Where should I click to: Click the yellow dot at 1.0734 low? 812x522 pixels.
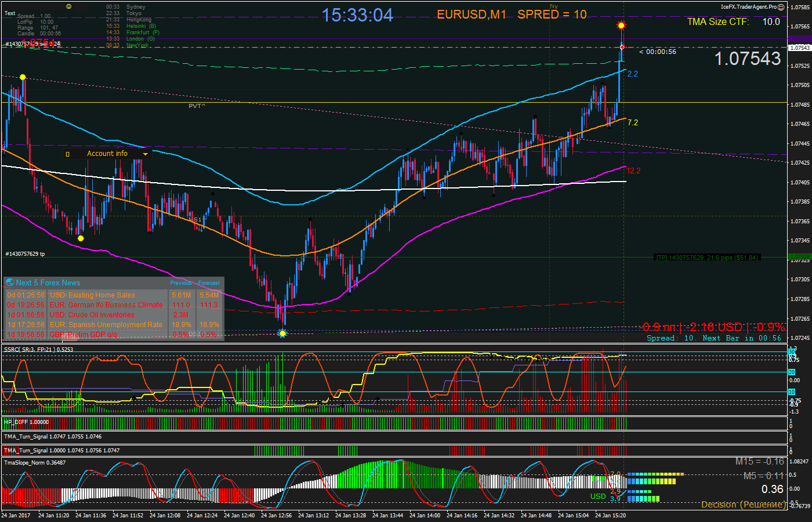[81, 238]
